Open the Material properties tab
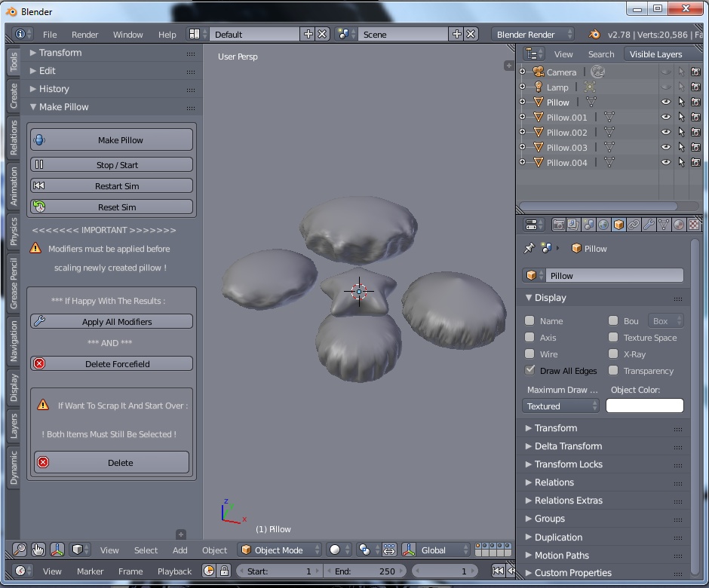Viewport: 709px width, 588px height. [678, 225]
